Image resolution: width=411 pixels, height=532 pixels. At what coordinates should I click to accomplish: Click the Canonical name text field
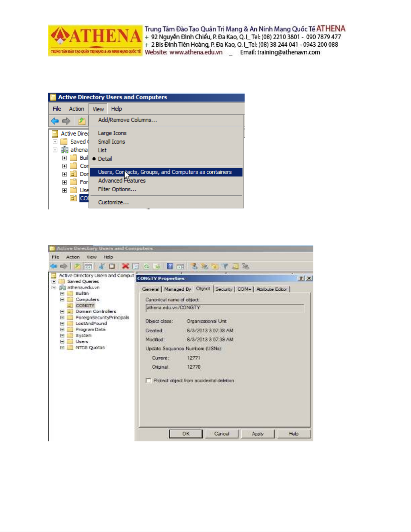225,308
